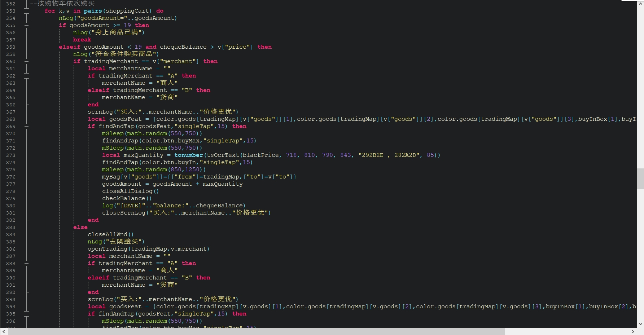Fold the code block at line 395
The width and height of the screenshot is (644, 335).
coord(26,314)
